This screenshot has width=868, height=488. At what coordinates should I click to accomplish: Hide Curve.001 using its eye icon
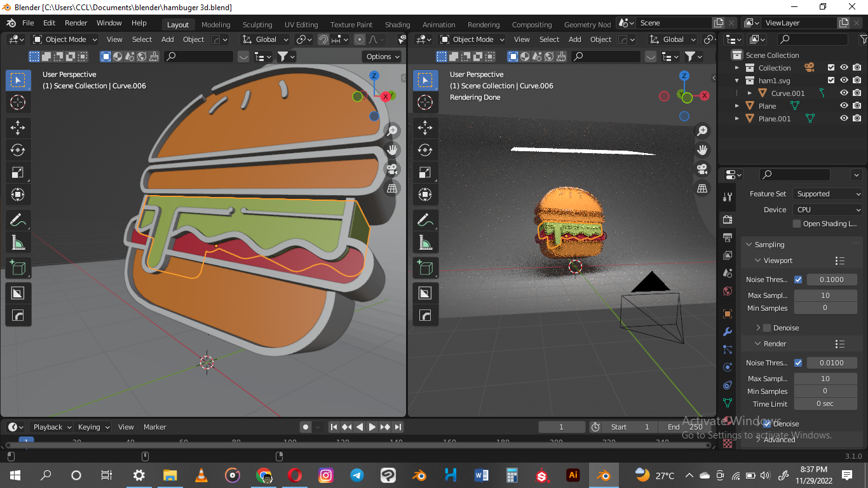844,93
